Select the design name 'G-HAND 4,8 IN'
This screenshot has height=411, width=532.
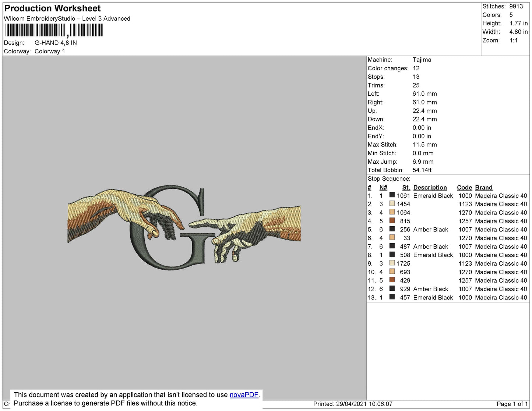coord(56,43)
